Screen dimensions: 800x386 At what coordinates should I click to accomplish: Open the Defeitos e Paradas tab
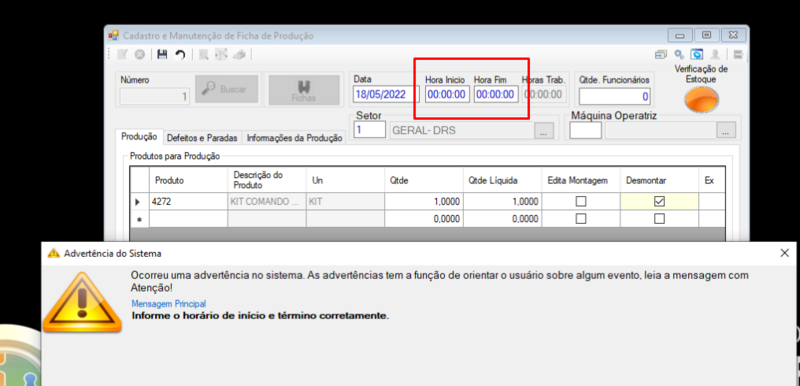(202, 138)
